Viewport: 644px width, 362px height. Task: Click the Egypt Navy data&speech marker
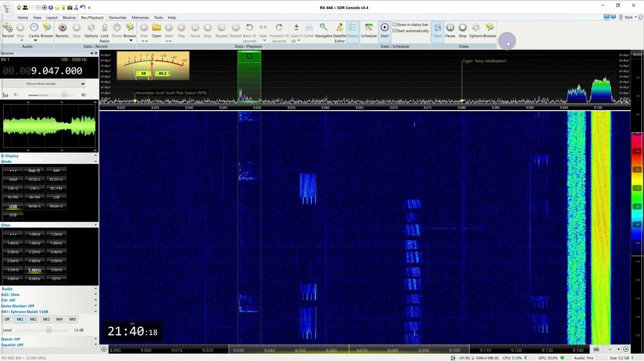(485, 61)
